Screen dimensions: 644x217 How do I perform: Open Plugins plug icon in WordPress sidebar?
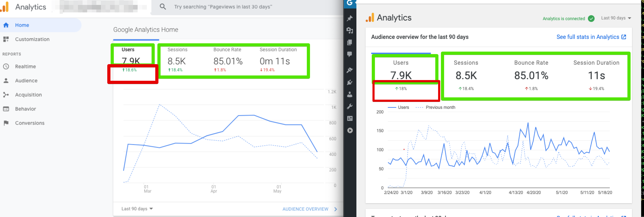[x=350, y=82]
